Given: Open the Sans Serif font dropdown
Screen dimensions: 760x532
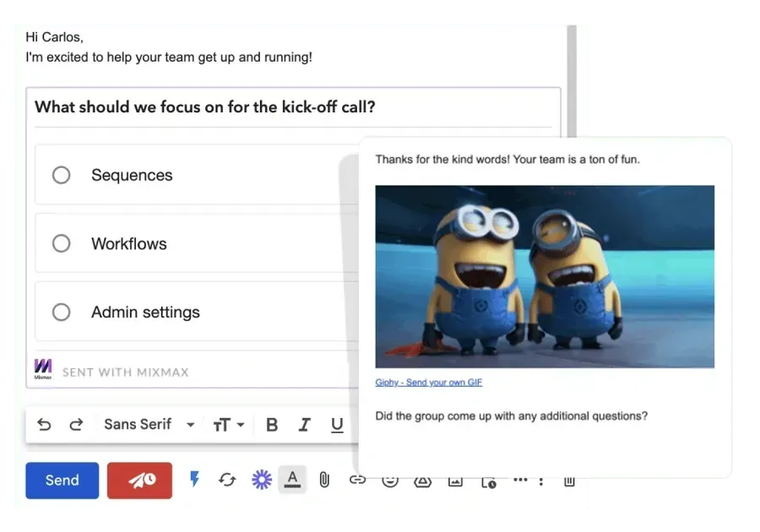Looking at the screenshot, I should [149, 425].
